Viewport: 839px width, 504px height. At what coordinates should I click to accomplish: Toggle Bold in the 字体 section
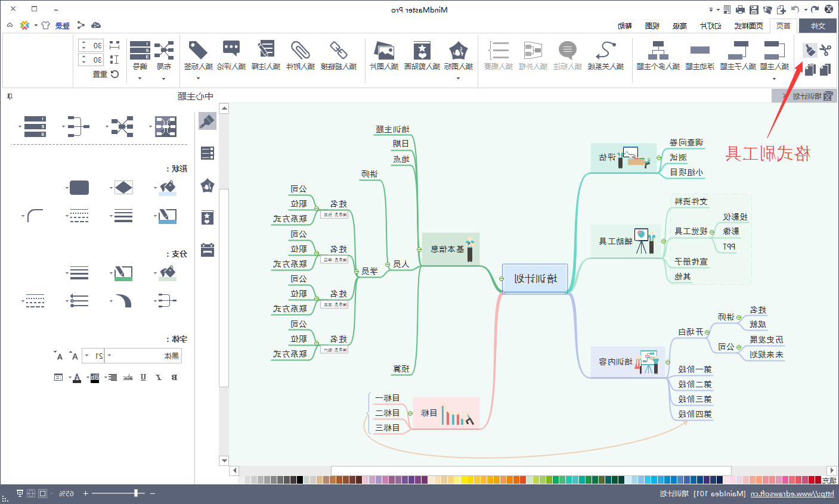click(x=174, y=377)
